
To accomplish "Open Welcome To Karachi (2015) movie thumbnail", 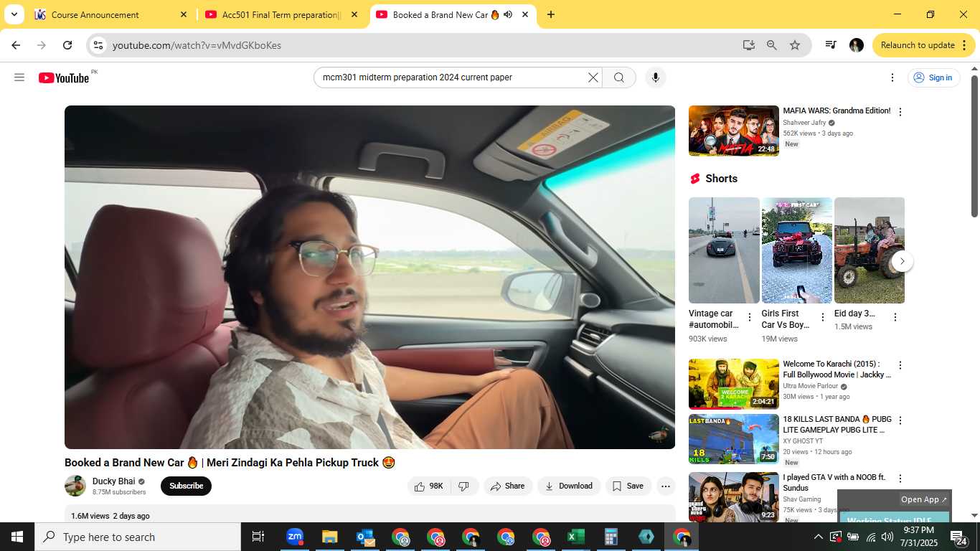I will pyautogui.click(x=734, y=384).
